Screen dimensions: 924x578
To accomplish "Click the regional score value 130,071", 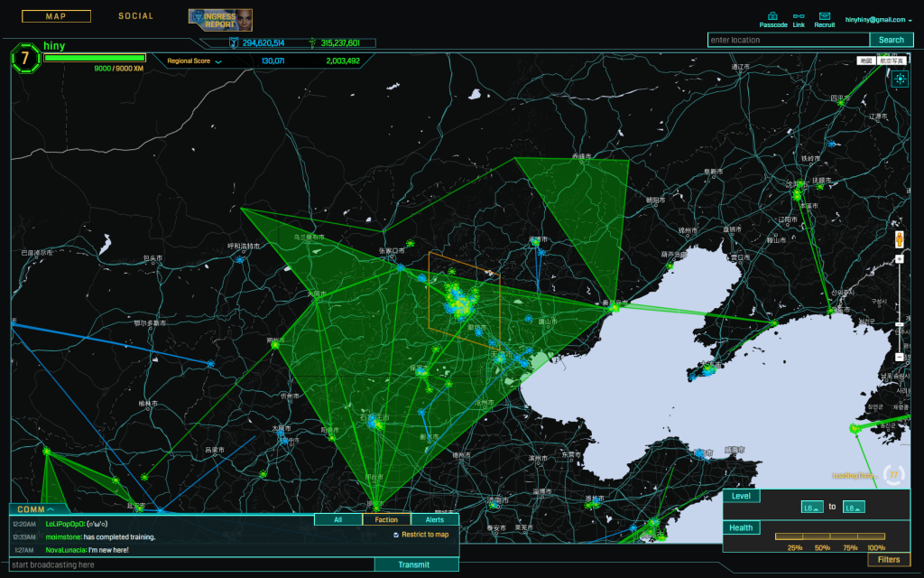I will 273,61.
